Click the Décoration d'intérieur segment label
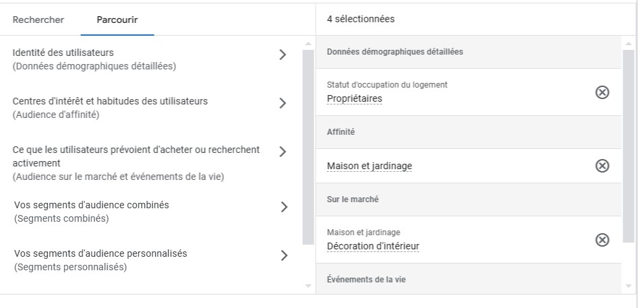The image size is (644, 308). click(373, 246)
